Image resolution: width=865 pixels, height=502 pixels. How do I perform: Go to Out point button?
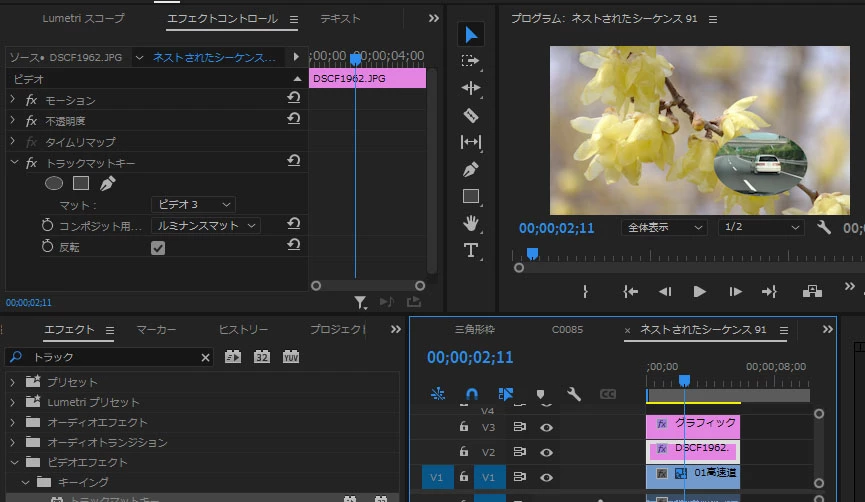tap(770, 291)
